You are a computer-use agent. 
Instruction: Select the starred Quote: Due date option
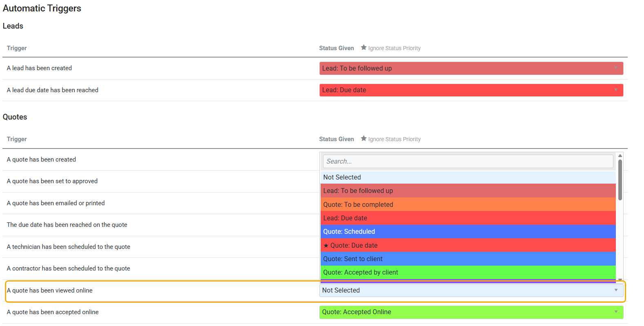point(468,245)
